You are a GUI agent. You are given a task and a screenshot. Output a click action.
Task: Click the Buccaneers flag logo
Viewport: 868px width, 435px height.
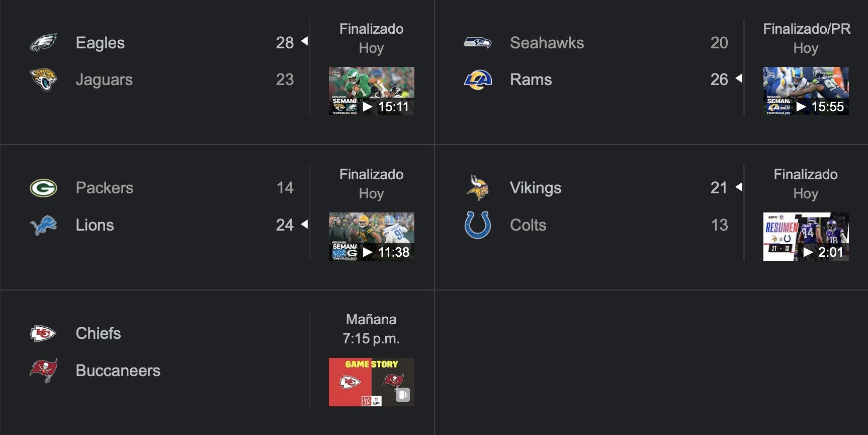tap(43, 371)
